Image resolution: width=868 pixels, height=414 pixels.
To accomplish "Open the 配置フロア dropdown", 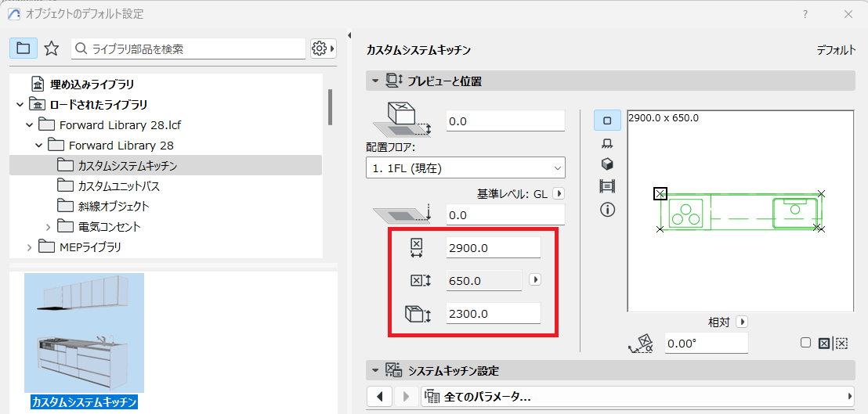I will pyautogui.click(x=465, y=167).
